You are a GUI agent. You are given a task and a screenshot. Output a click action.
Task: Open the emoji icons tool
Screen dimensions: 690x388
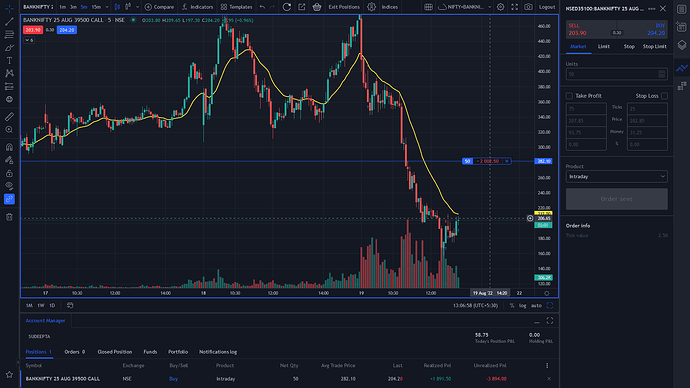(9, 99)
